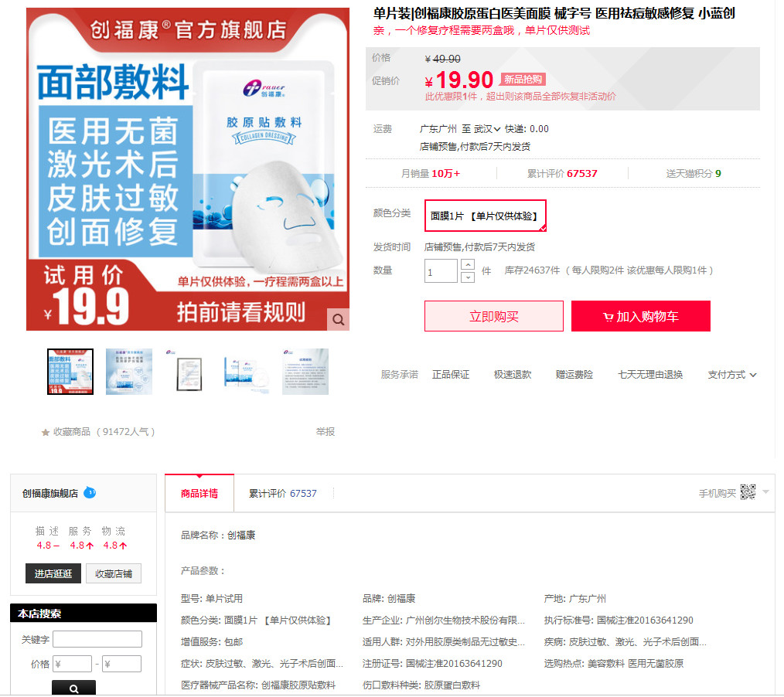Screen dimensions: 784x697
Task: Click the 举报 report link
Action: pyautogui.click(x=325, y=432)
